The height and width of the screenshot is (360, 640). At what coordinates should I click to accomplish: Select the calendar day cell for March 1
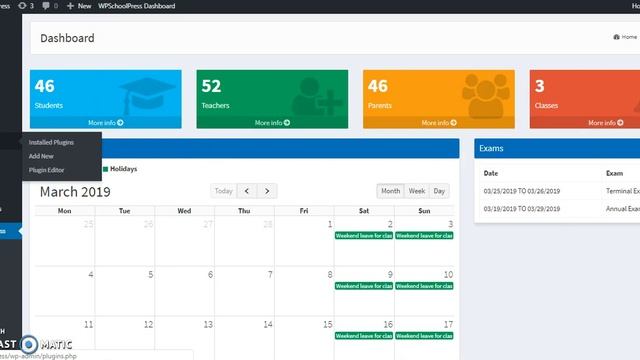[304, 241]
